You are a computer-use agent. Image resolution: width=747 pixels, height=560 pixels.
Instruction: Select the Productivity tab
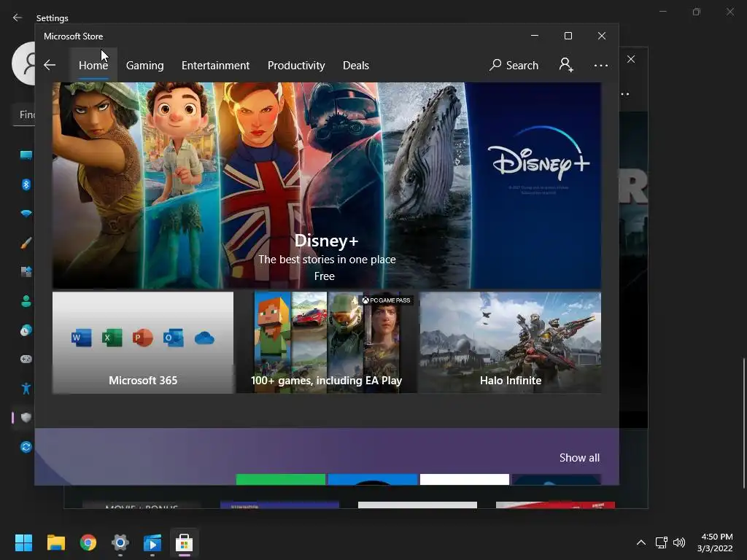click(x=296, y=65)
